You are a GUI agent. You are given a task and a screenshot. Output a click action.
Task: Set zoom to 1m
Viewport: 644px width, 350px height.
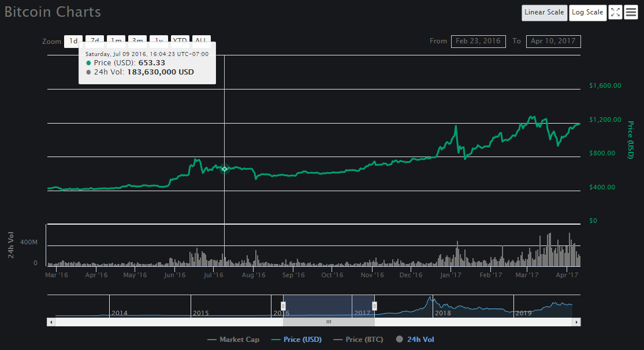pos(116,39)
